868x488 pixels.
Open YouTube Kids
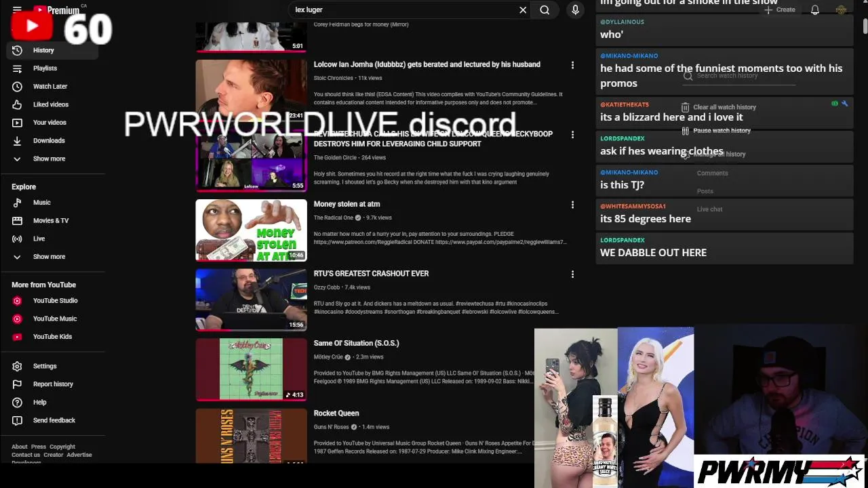point(52,337)
